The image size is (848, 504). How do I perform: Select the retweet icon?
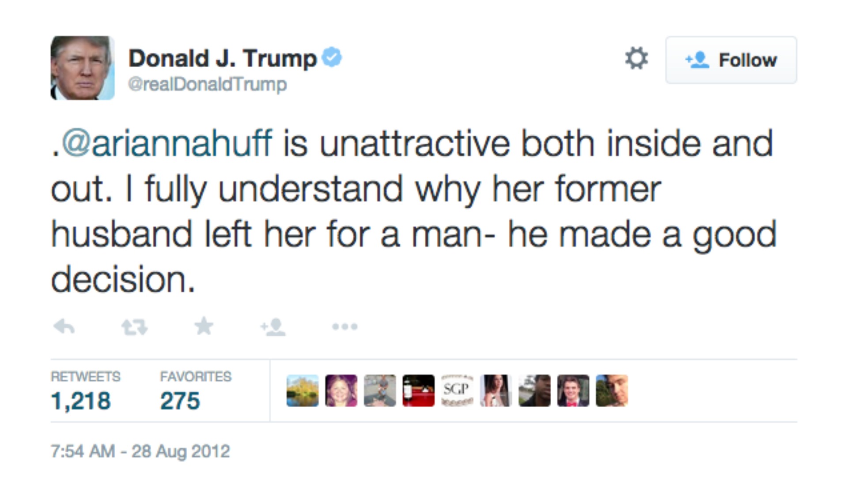(x=135, y=327)
